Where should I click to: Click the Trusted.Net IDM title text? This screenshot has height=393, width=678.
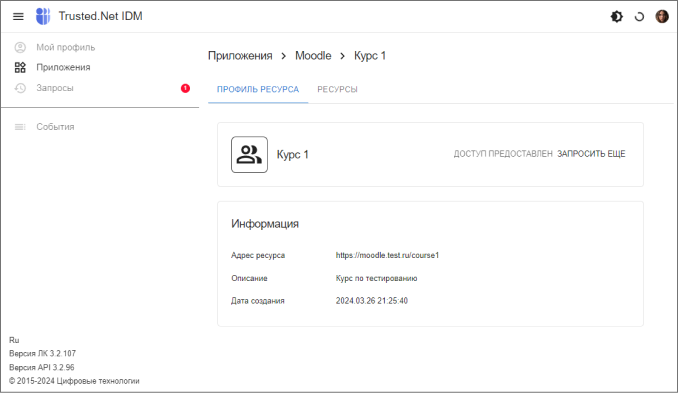101,16
